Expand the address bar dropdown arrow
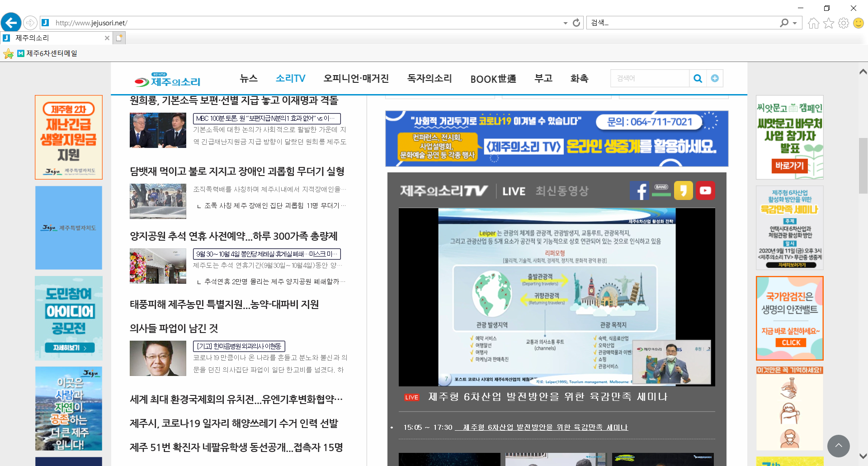The image size is (868, 466). [x=565, y=23]
